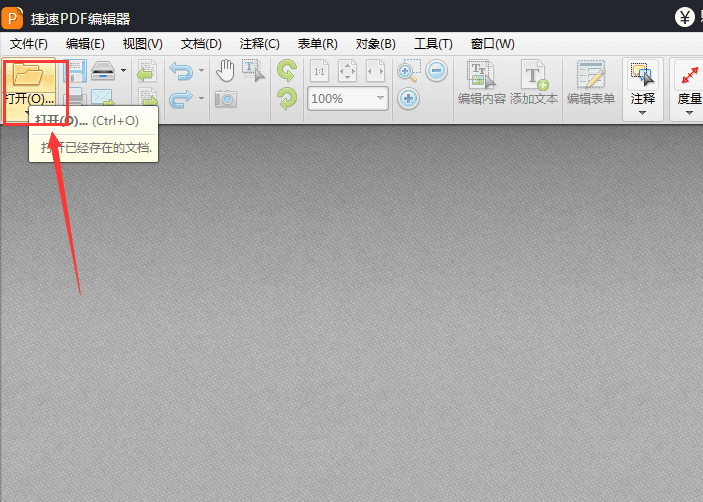Screen dimensions: 703x502
Task: Click the 添加文本 tool
Action: 534,83
